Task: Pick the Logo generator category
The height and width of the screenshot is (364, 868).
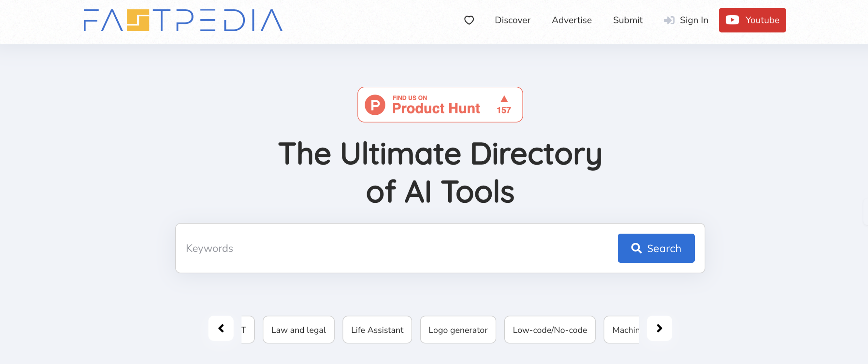Action: point(458,329)
